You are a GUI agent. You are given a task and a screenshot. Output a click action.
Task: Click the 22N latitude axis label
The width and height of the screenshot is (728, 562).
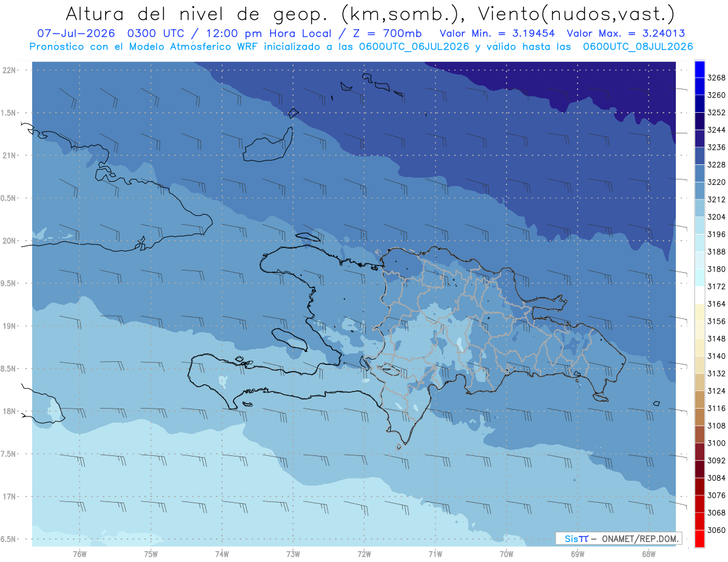tap(10, 70)
